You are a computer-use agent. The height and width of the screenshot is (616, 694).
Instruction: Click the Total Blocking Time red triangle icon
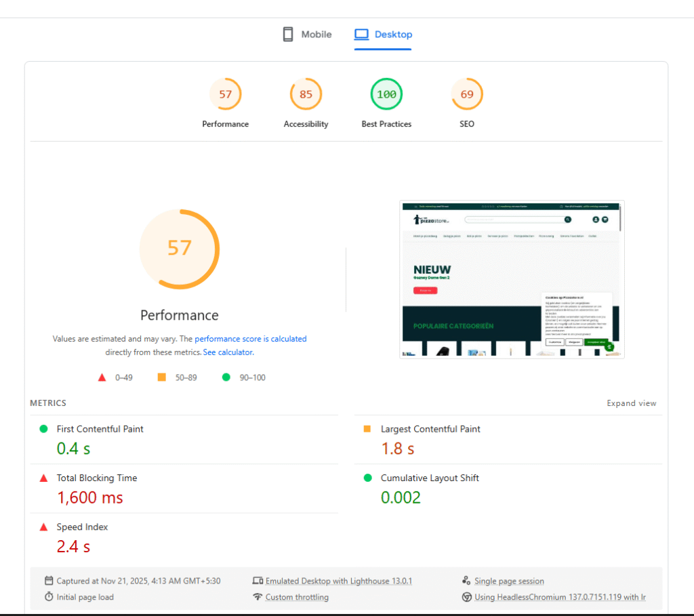(x=44, y=478)
